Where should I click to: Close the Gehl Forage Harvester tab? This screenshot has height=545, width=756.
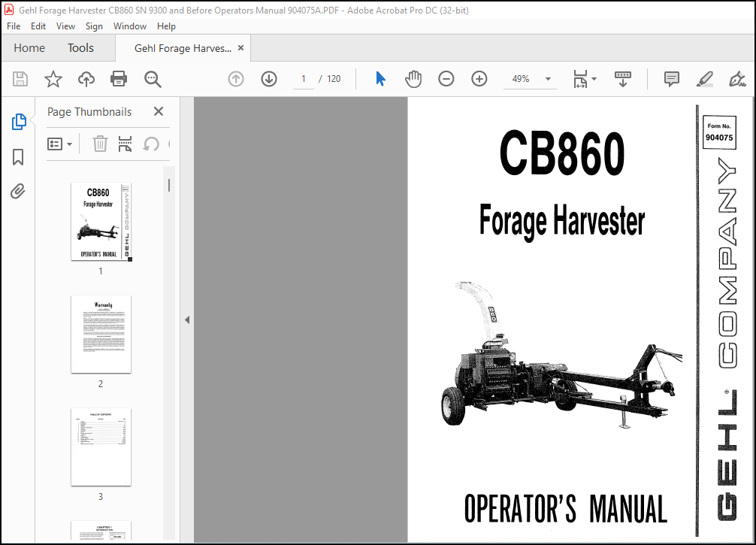[240, 48]
